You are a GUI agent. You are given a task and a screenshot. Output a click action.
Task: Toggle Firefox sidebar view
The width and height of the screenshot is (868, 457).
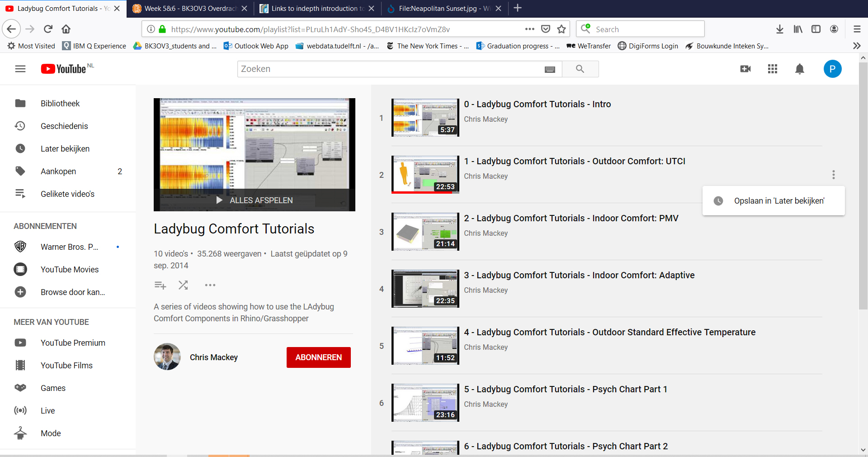pyautogui.click(x=816, y=29)
